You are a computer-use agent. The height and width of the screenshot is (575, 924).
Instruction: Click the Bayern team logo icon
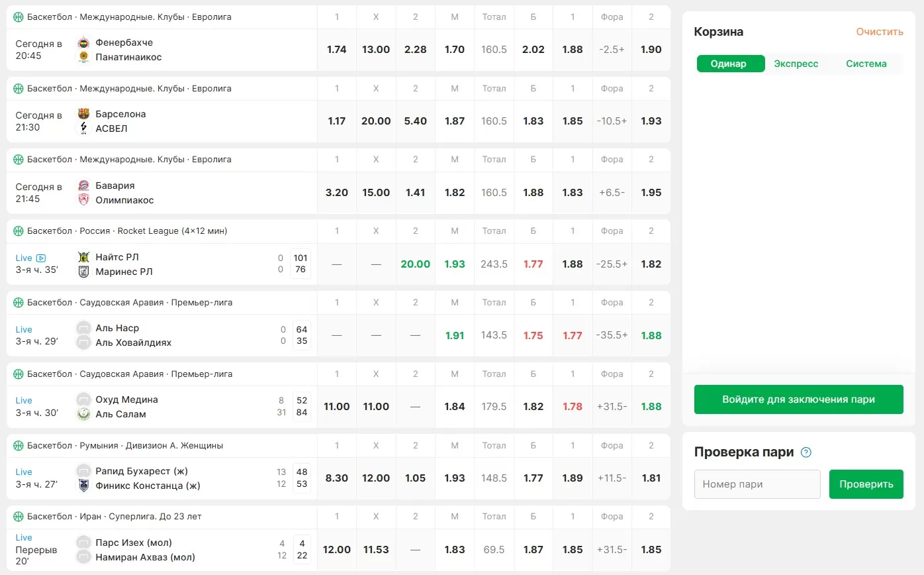pyautogui.click(x=83, y=185)
